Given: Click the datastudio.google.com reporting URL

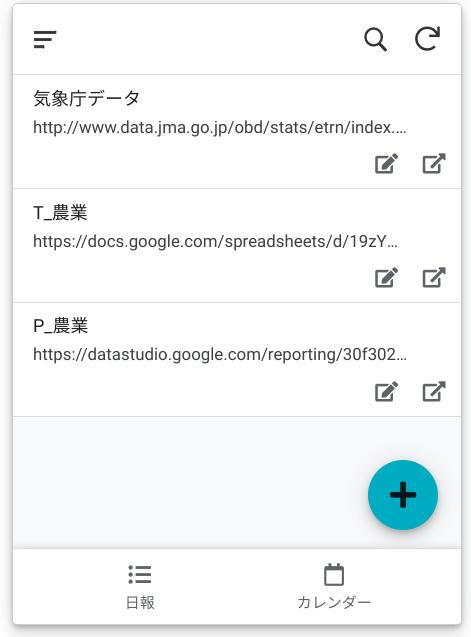Looking at the screenshot, I should click(220, 355).
